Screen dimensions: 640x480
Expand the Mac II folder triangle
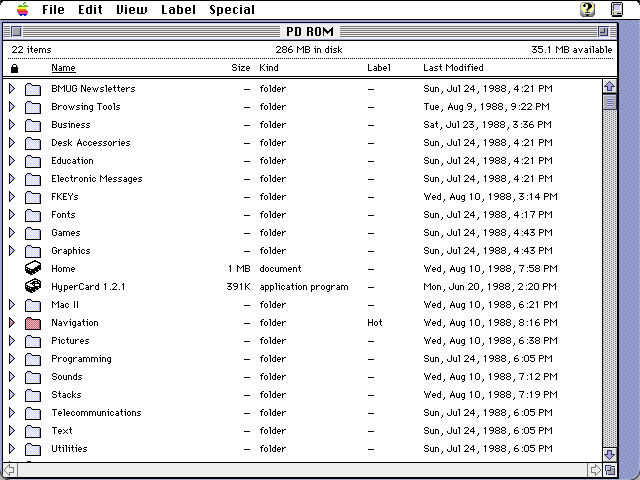coord(12,304)
